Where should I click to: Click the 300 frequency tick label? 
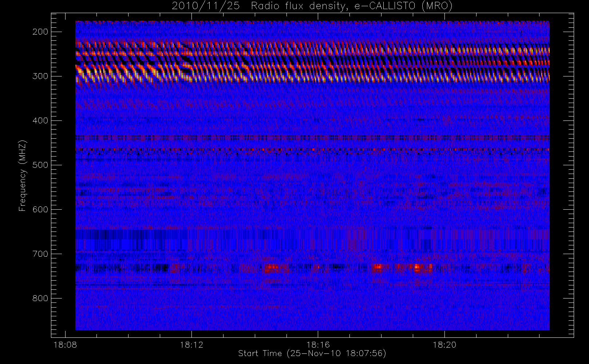(x=40, y=76)
